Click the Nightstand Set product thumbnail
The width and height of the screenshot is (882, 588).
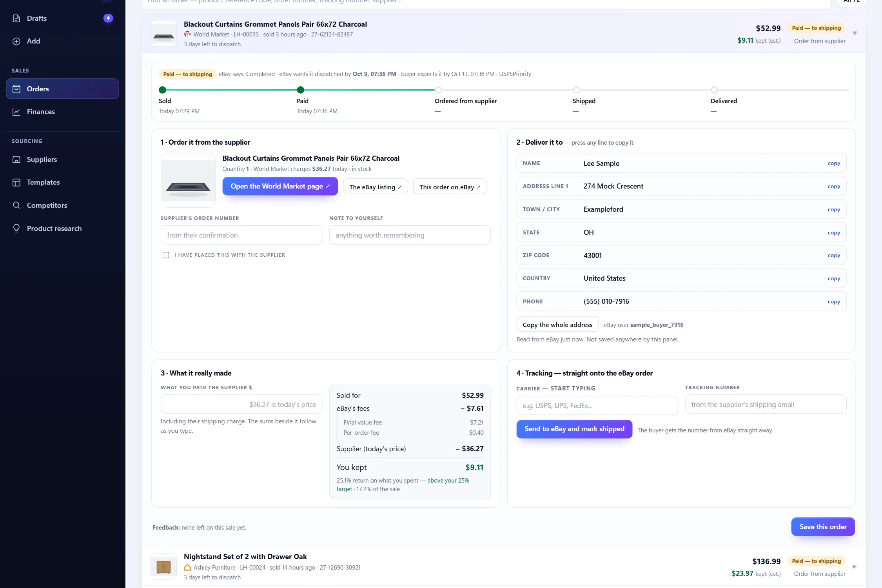[x=163, y=566]
